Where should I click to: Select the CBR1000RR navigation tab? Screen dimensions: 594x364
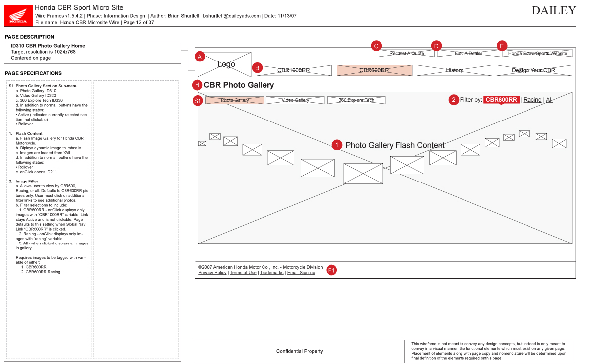click(x=294, y=70)
